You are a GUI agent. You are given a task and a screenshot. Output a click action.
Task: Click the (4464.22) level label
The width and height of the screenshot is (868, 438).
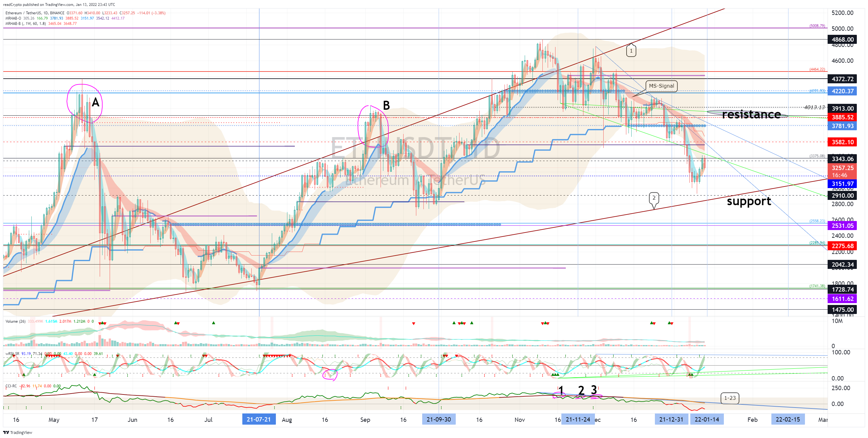click(x=817, y=69)
